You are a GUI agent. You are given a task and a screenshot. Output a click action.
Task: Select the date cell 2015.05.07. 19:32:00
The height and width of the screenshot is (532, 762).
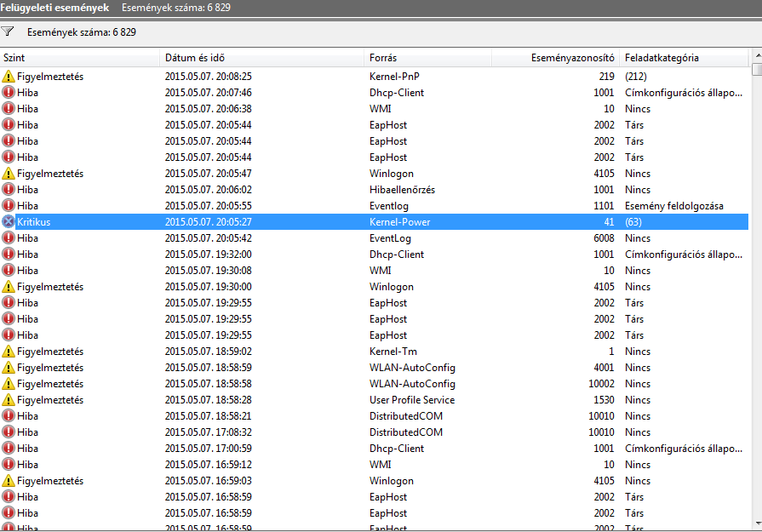[209, 255]
